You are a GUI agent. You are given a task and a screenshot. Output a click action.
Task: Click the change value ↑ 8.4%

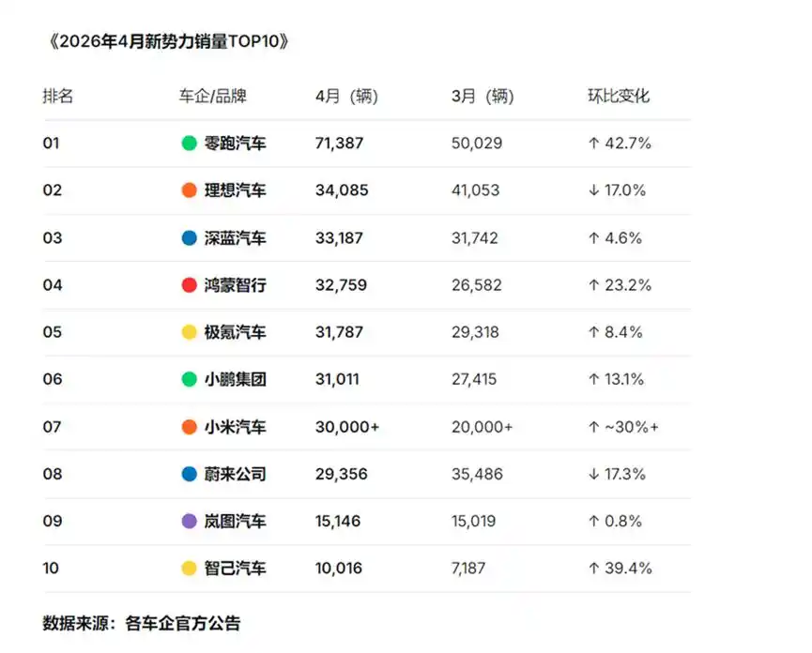615,332
